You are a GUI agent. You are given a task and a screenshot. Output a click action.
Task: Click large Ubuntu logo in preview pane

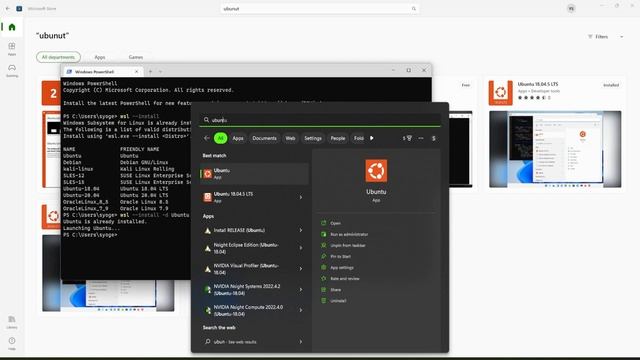(x=376, y=171)
